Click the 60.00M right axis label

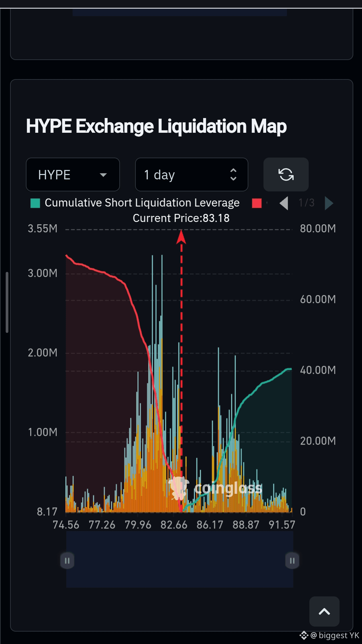click(x=318, y=299)
